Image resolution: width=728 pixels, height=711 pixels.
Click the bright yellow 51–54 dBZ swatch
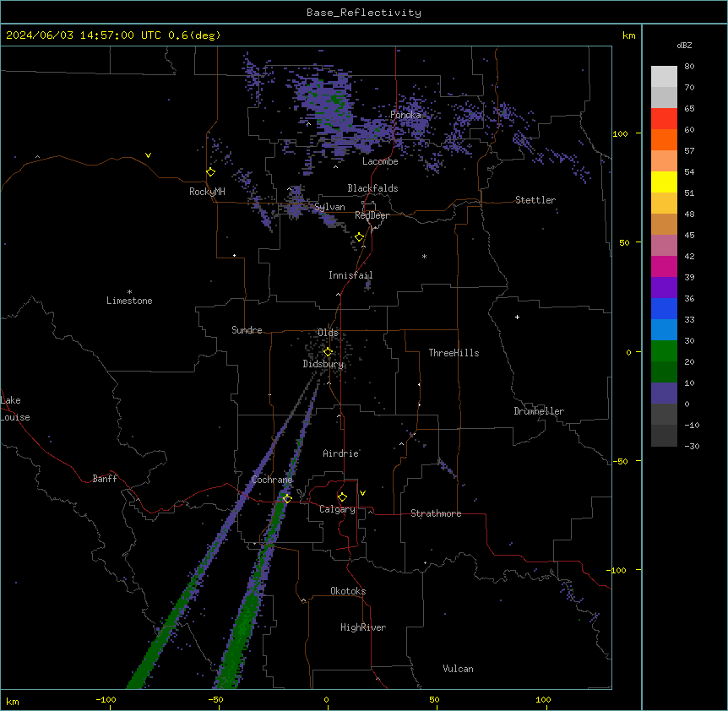pos(664,182)
